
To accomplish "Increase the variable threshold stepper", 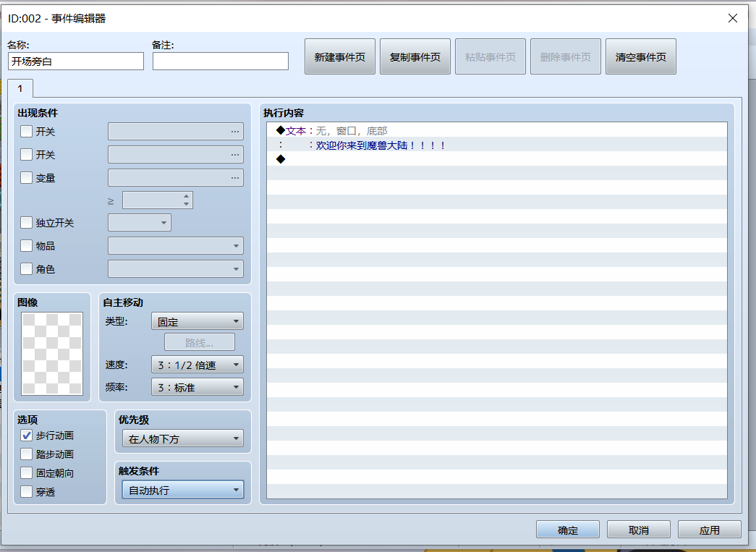I will tap(186, 196).
